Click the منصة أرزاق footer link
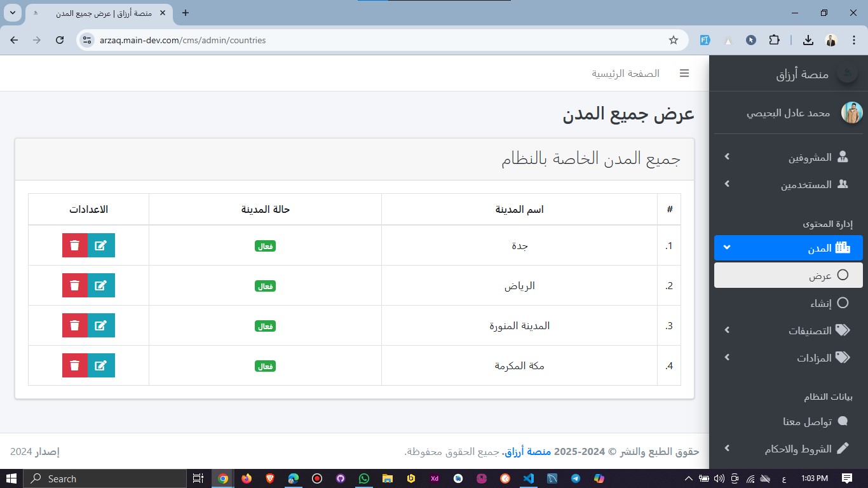Screen dimensions: 868x488 [x=524, y=451]
